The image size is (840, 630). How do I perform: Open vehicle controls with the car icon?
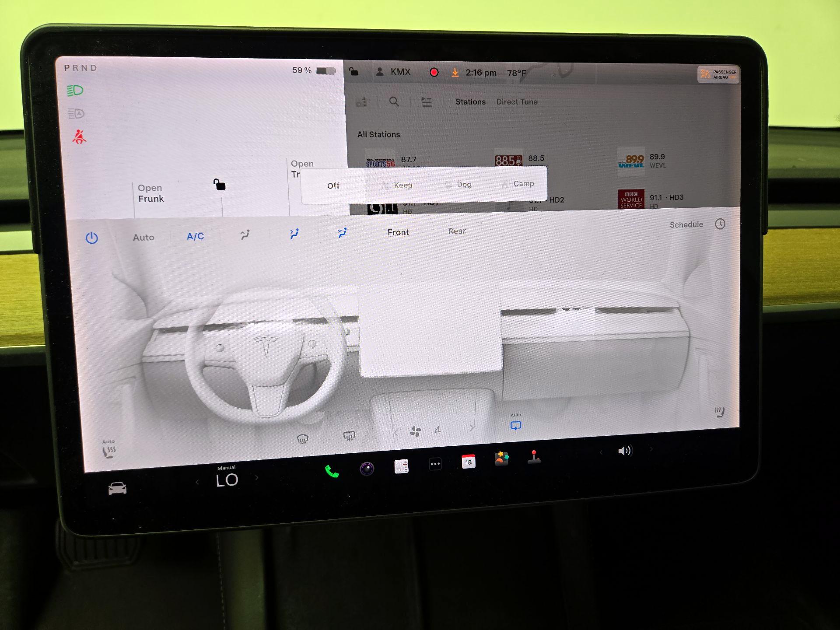117,488
